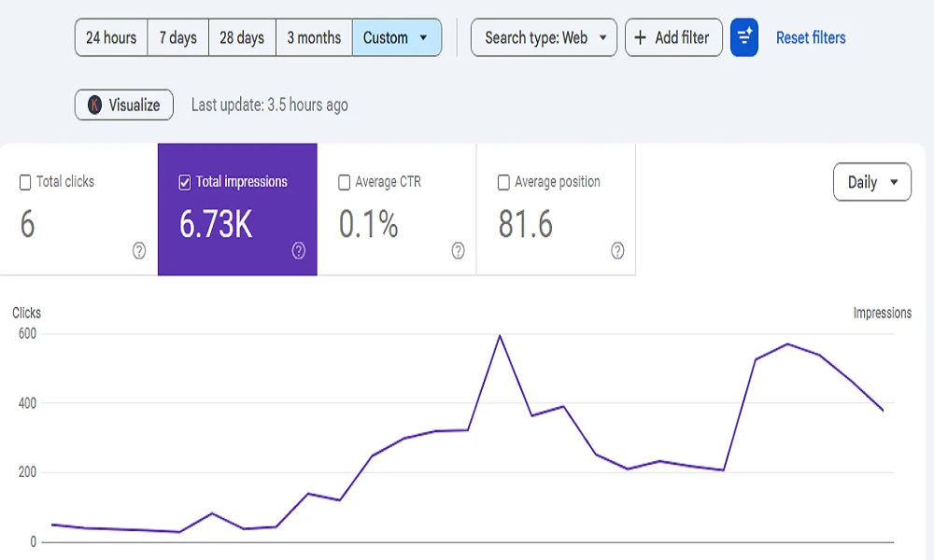Open the Daily granularity dropdown
934x560 pixels.
[872, 182]
